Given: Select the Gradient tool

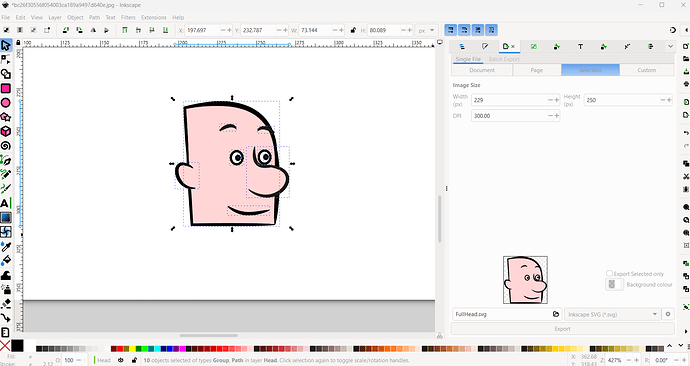Looking at the screenshot, I should [x=6, y=218].
